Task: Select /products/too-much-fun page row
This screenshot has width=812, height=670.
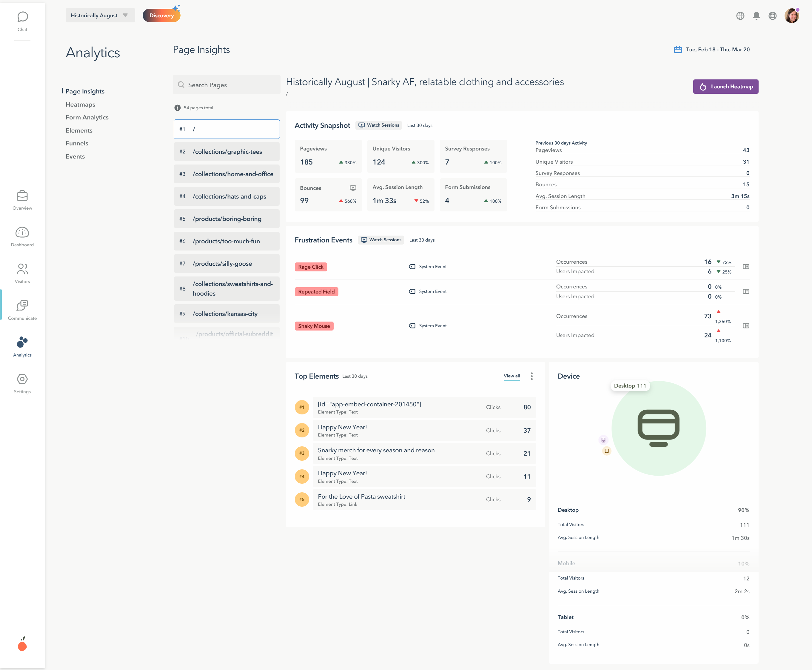Action: point(227,241)
